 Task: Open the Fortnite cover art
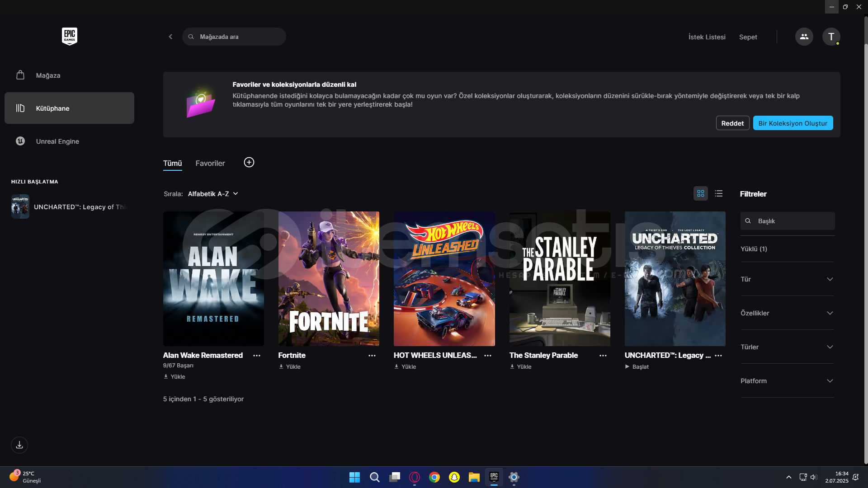point(329,279)
